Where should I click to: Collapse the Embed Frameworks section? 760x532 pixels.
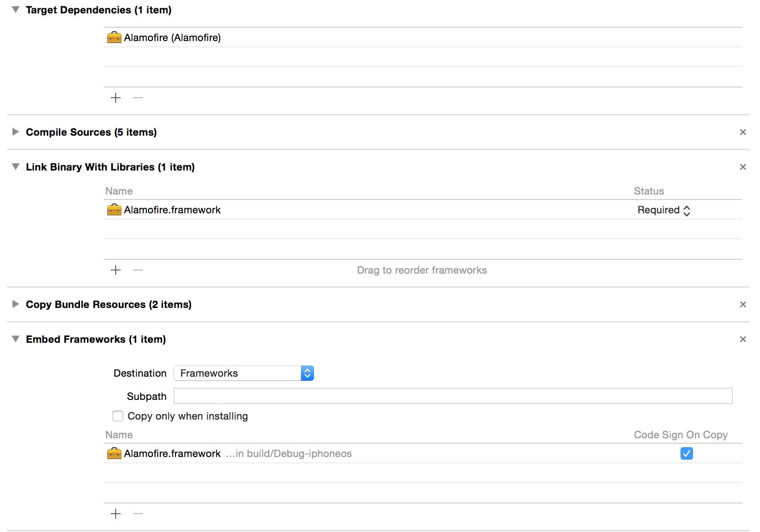[x=16, y=339]
